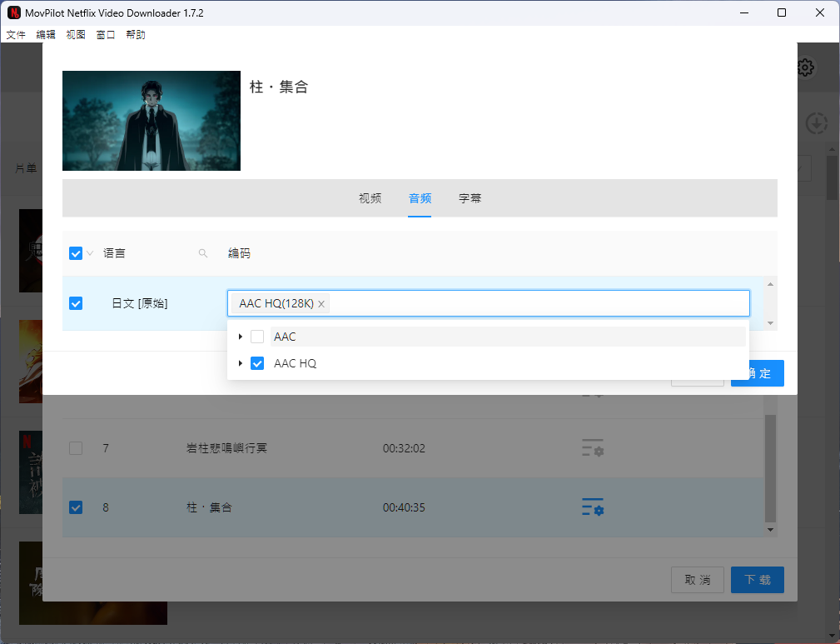Open the settings gear icon
Viewport: 840px width, 644px height.
point(805,68)
